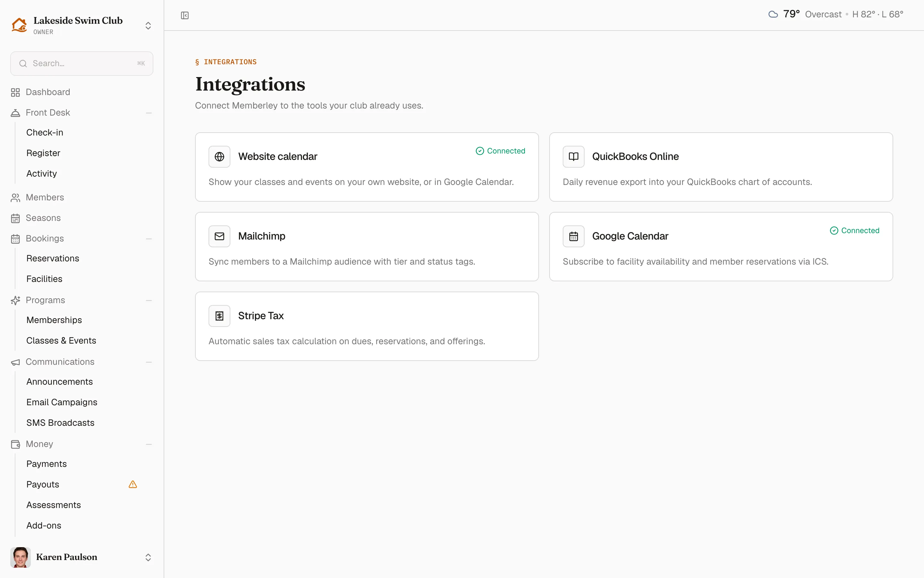The width and height of the screenshot is (924, 578).
Task: Click the QuickBooks Online book icon
Action: tap(574, 157)
